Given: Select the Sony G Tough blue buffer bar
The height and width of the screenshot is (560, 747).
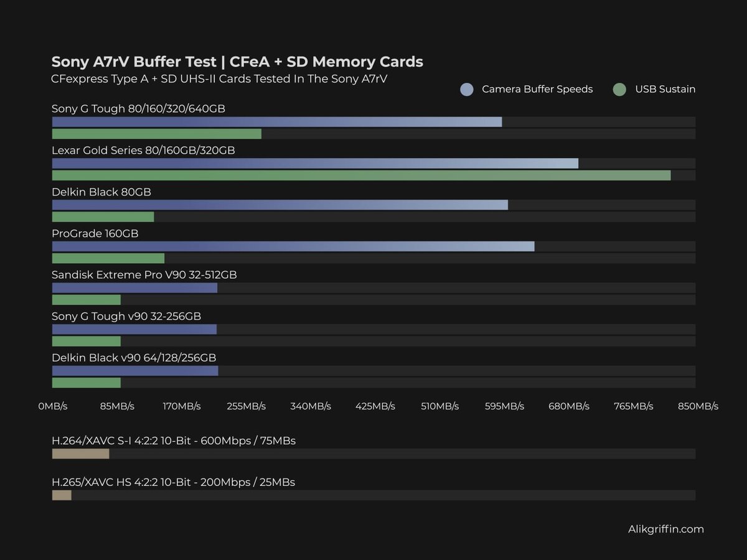Looking at the screenshot, I should pyautogui.click(x=274, y=121).
